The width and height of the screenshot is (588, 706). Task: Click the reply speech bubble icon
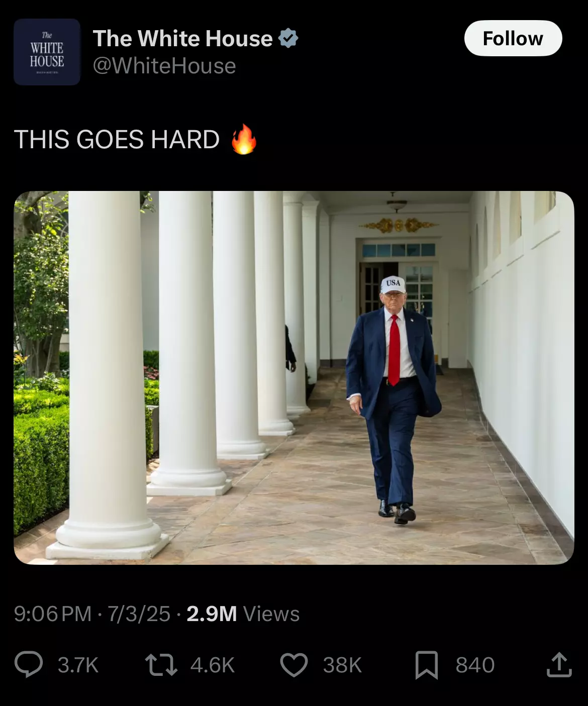29,664
